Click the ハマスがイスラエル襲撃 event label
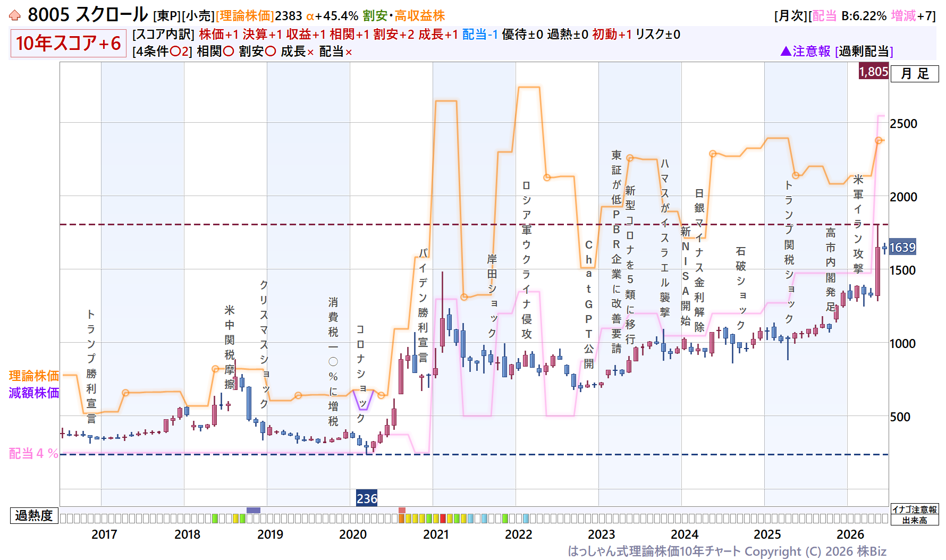Image resolution: width=946 pixels, height=560 pixels. click(x=665, y=238)
